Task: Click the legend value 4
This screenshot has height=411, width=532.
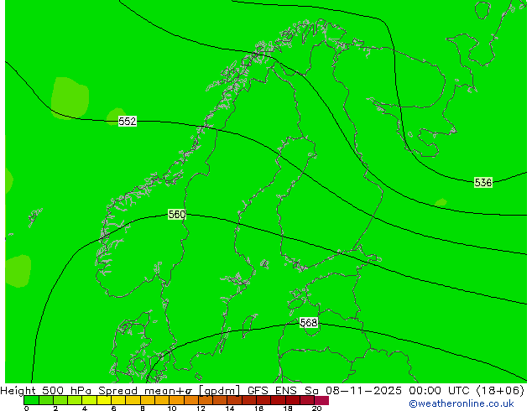Action: [85, 408]
